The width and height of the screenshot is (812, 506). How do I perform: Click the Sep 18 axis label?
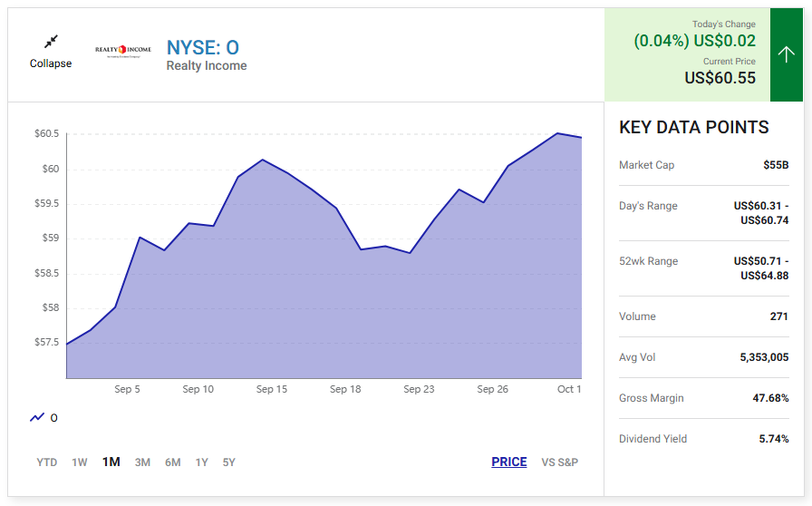pyautogui.click(x=345, y=389)
